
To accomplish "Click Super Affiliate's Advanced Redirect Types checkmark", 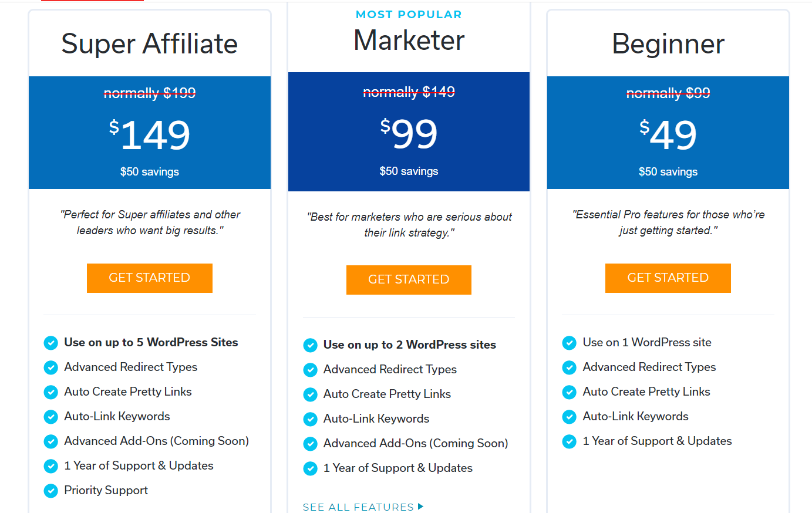I will (51, 367).
